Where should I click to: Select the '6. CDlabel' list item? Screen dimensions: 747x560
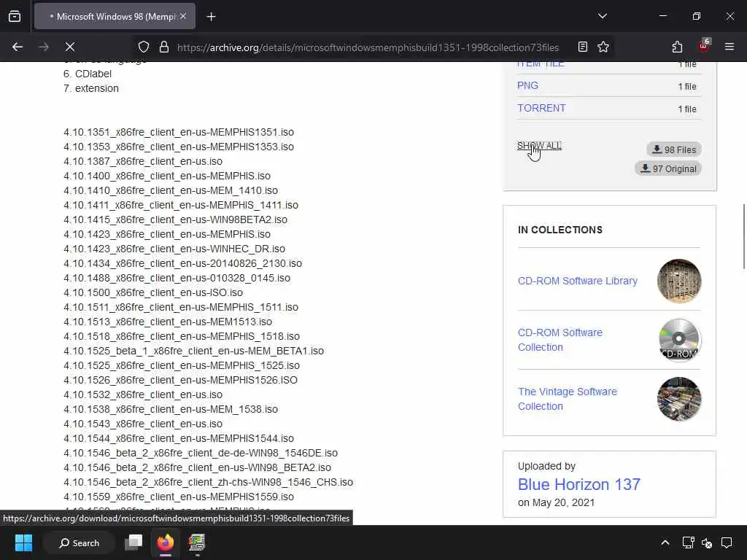click(88, 74)
